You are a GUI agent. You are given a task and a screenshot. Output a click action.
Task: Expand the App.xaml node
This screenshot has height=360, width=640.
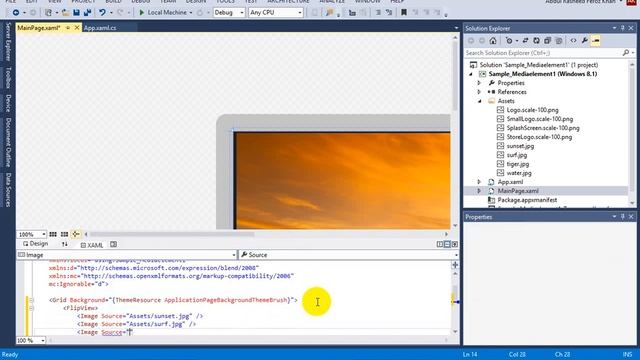(x=479, y=182)
